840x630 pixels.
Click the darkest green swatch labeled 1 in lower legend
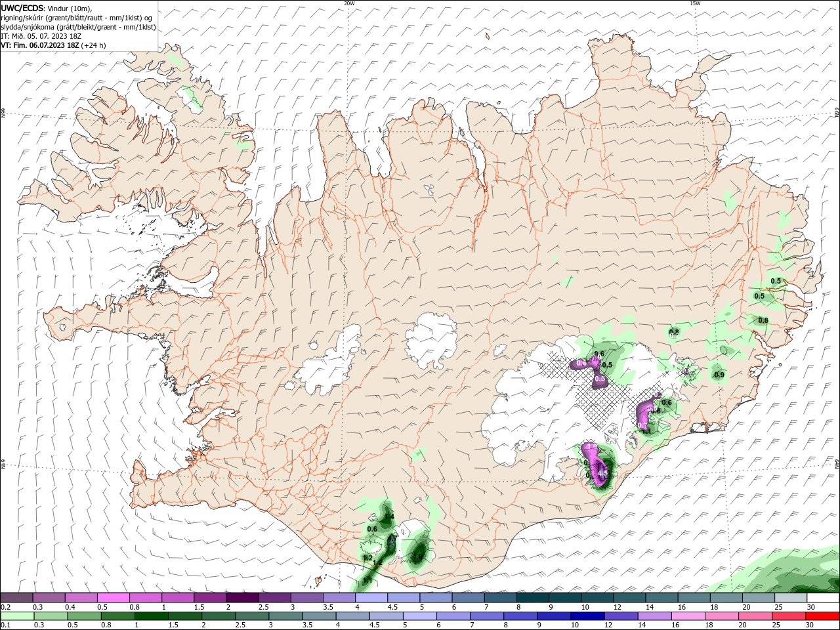(151, 616)
